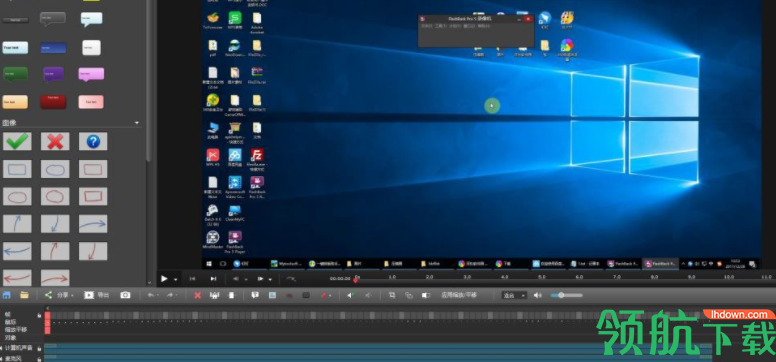Select the red cross image

[x=55, y=141]
